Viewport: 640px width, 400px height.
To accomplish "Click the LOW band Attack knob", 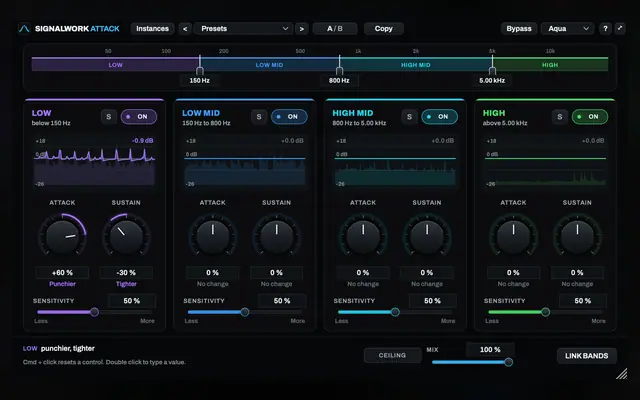I will (x=62, y=237).
